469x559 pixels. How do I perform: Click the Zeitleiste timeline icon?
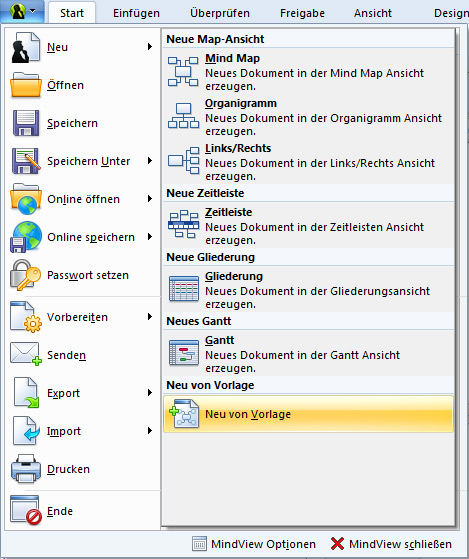coord(183,225)
